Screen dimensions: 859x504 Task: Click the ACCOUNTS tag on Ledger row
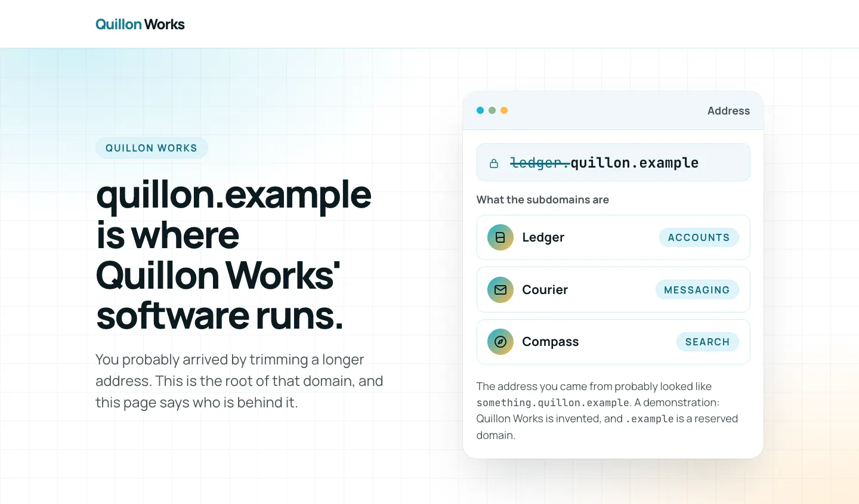[699, 237]
